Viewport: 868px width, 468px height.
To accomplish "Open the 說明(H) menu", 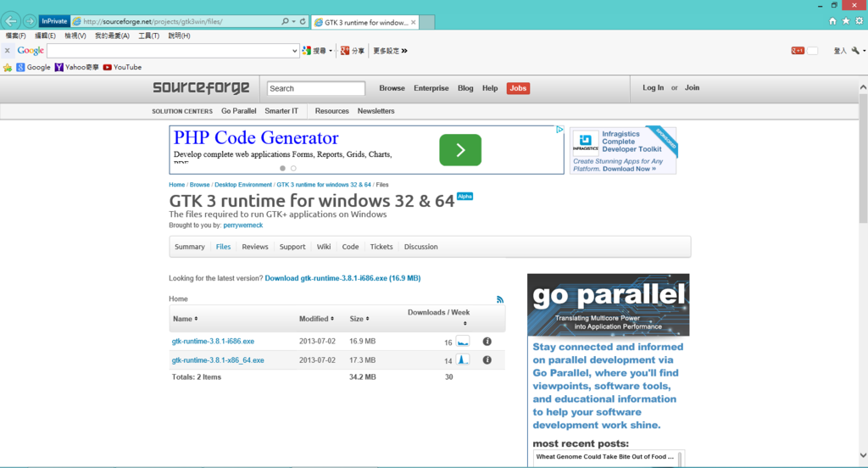I will pyautogui.click(x=179, y=36).
